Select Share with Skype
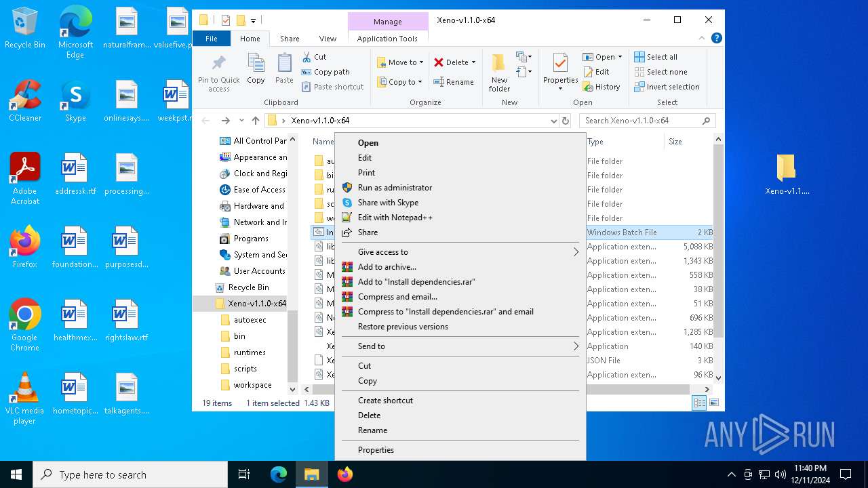 pos(460,203)
